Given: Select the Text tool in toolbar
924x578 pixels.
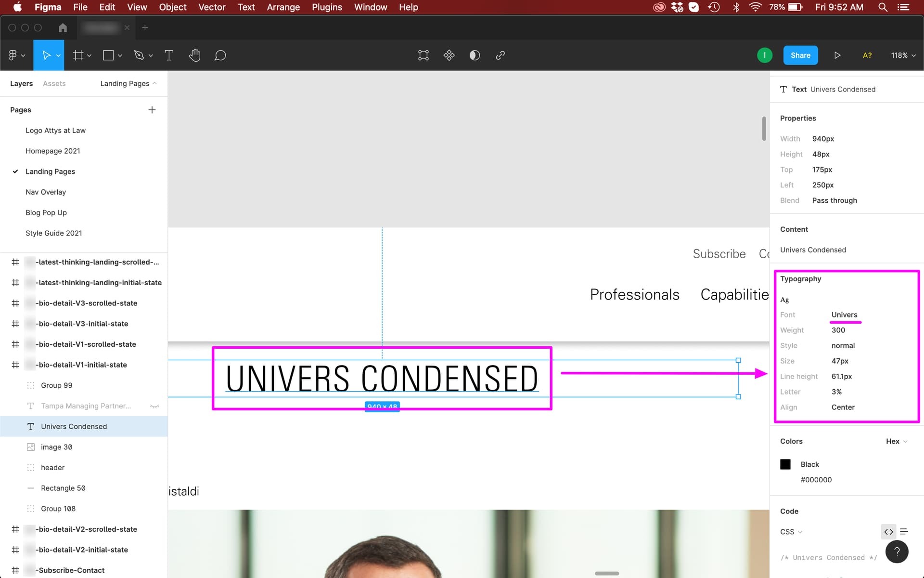Looking at the screenshot, I should 168,55.
